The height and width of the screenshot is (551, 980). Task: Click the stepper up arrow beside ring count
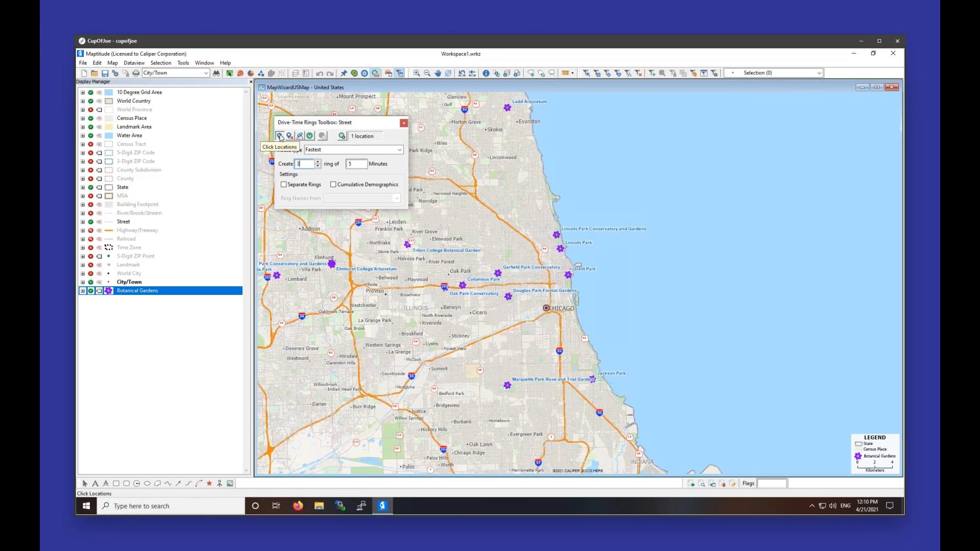pos(317,162)
